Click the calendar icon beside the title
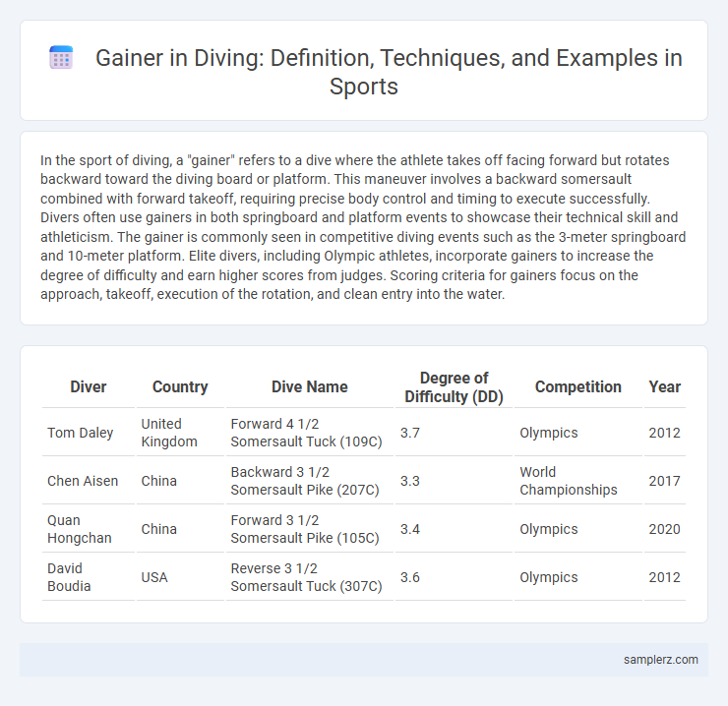 [x=61, y=58]
